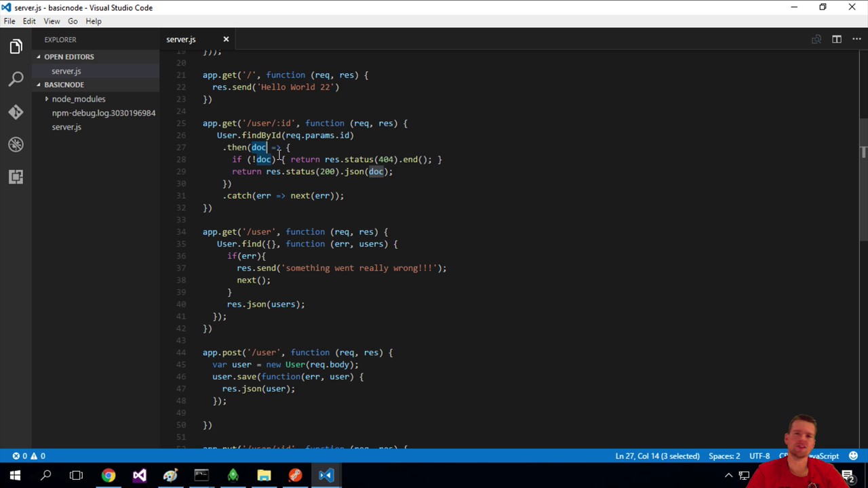Click line number 27 in gutter
This screenshot has width=868, height=488.
[181, 148]
